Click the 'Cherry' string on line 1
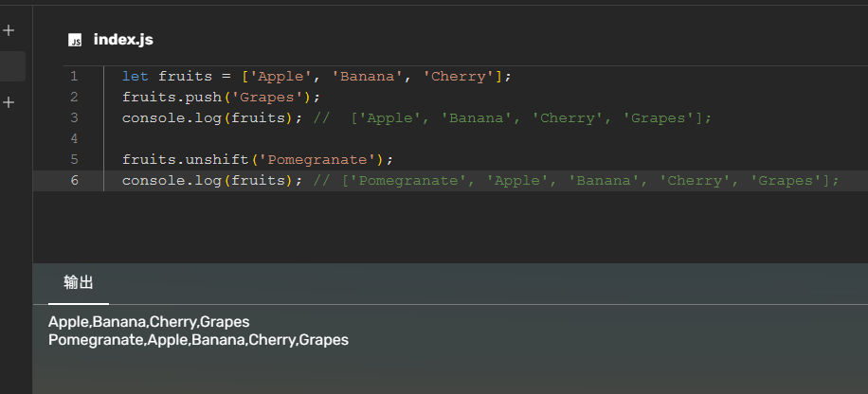This screenshot has width=868, height=394. [459, 76]
